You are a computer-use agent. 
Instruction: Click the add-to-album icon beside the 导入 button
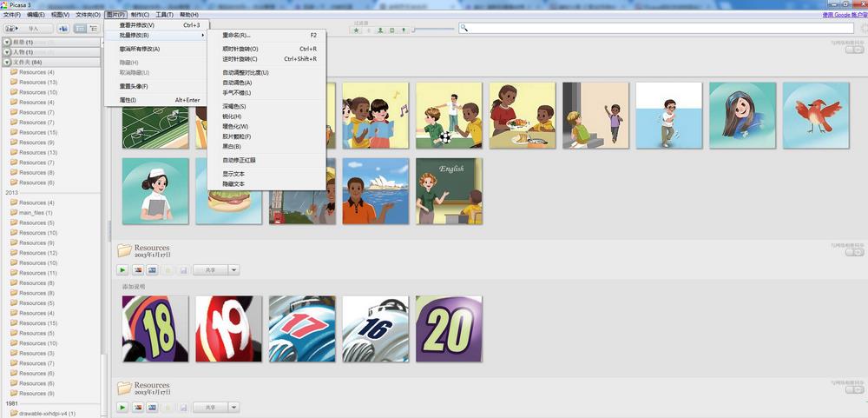coord(62,29)
